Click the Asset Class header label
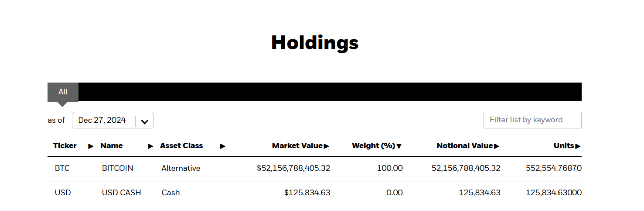The image size is (644, 211). click(181, 146)
